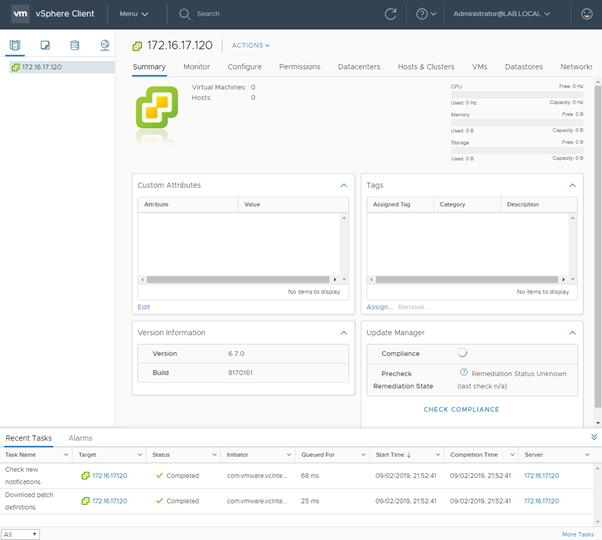Open the All tasks filter combo box

click(x=20, y=534)
